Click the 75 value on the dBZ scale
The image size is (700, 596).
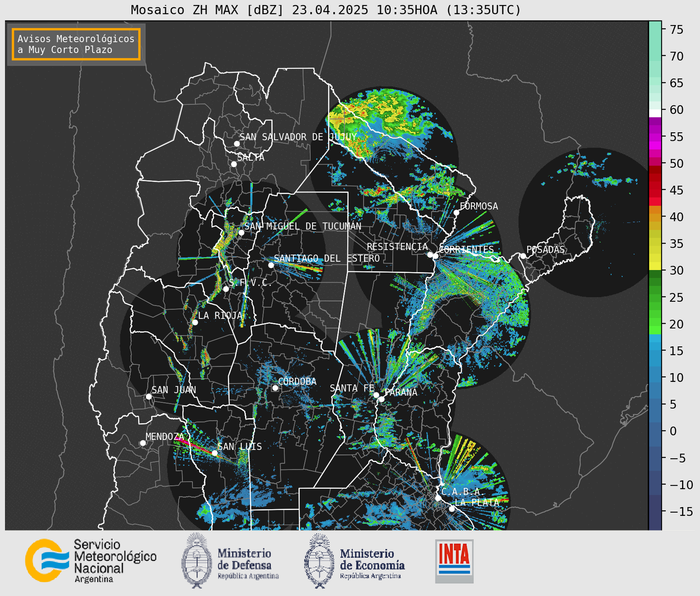[677, 30]
